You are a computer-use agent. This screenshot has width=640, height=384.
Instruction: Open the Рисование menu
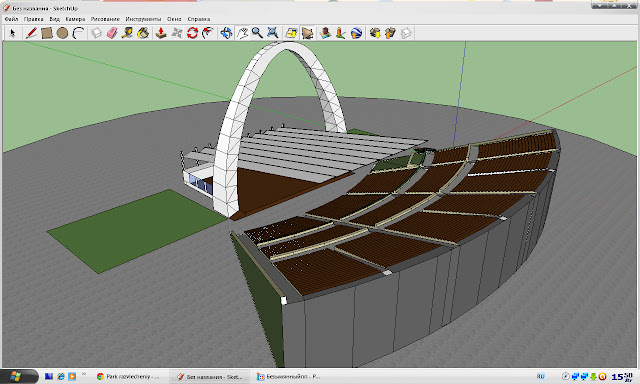point(105,19)
